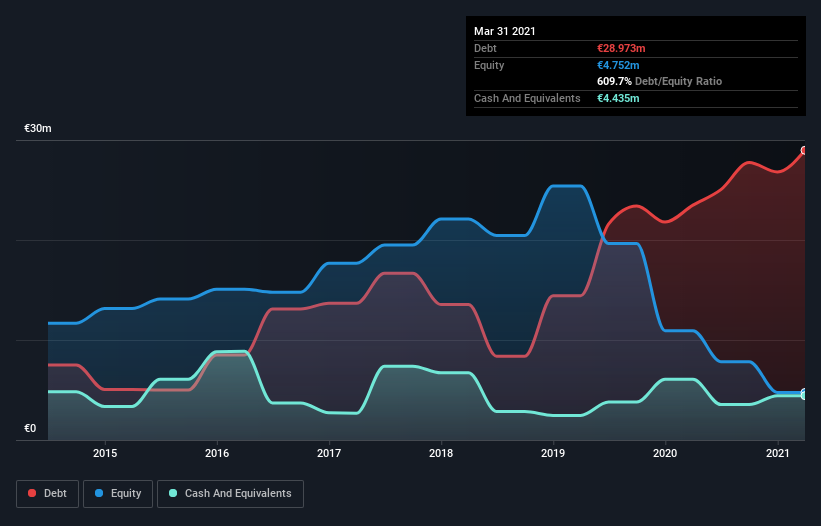Click the €4.435m cash value
Viewport: 821px width, 526px height.
coord(618,98)
